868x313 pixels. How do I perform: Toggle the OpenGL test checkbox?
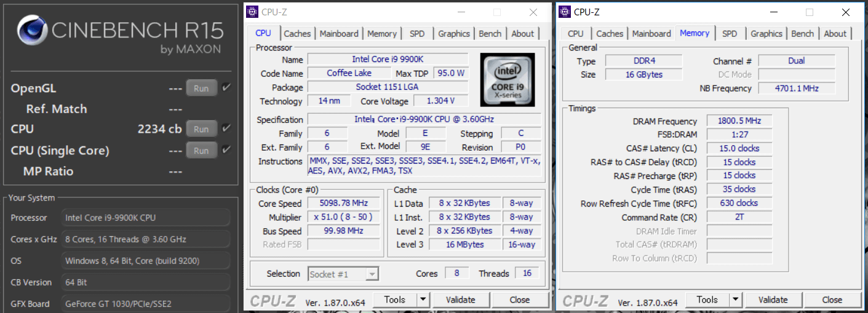[226, 88]
